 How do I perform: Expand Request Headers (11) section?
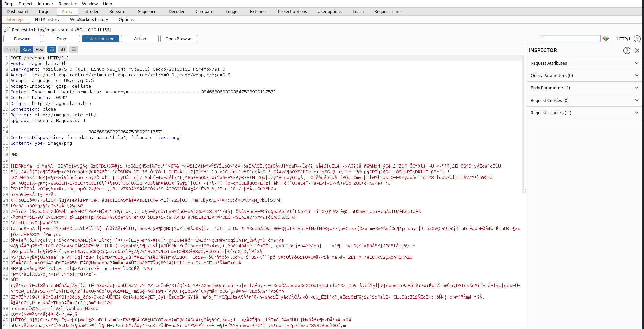[x=584, y=113]
